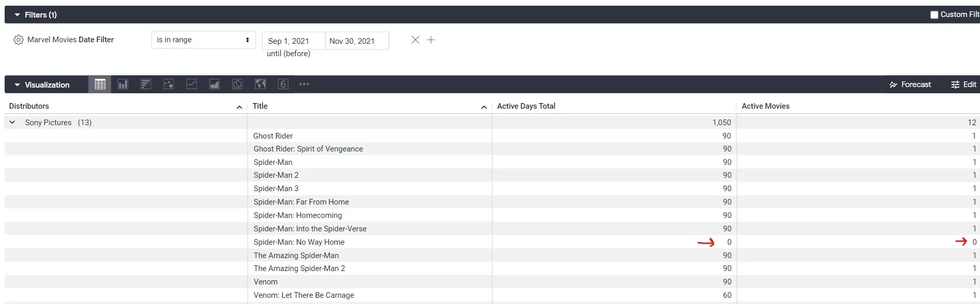Collapse the Visualization section

point(17,85)
